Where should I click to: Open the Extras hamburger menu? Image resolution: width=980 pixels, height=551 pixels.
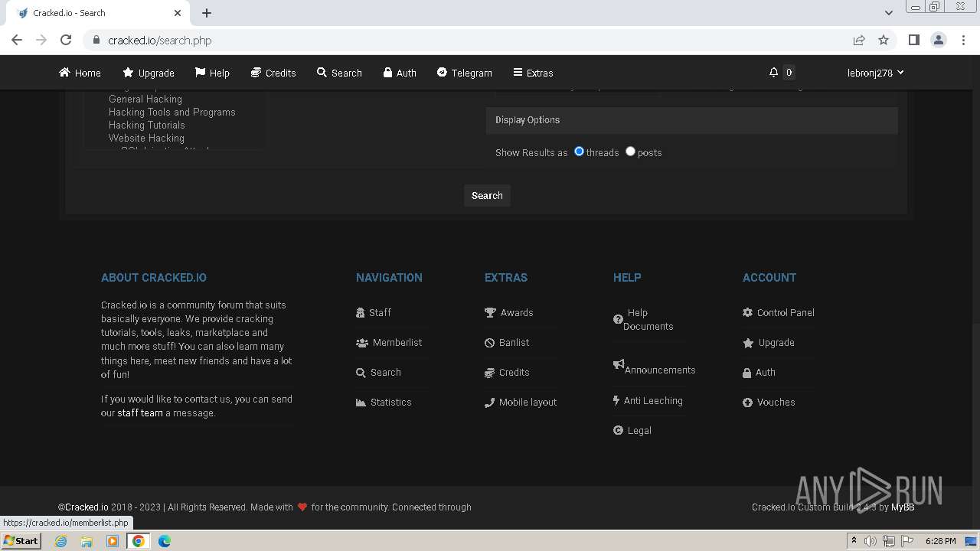(533, 73)
